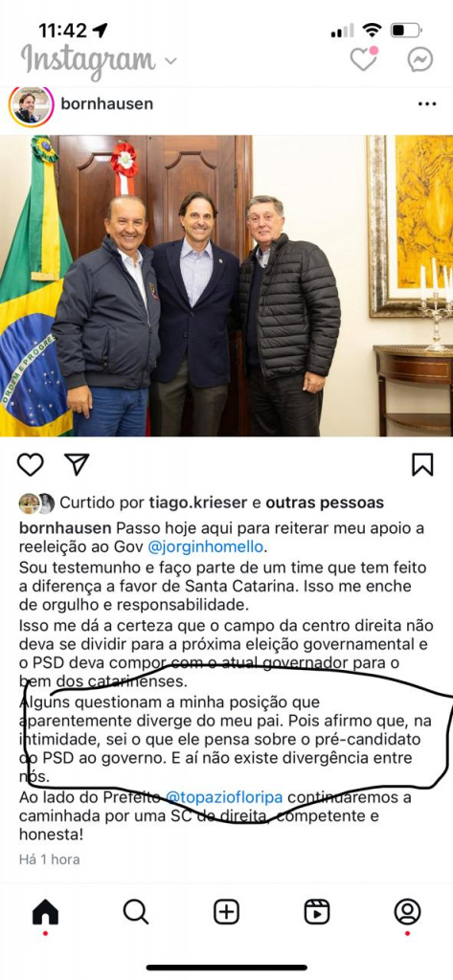453x980 pixels.
Task: Create a new post with plus icon
Action: [226, 912]
